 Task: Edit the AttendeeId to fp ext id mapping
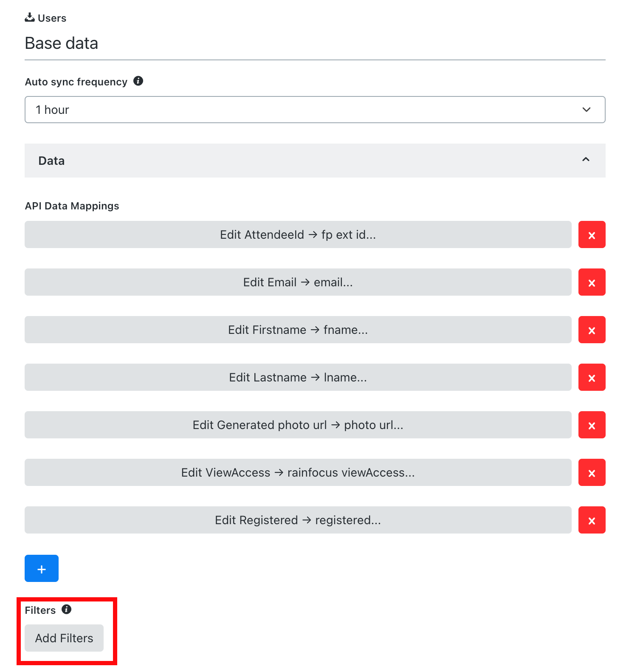pos(298,234)
